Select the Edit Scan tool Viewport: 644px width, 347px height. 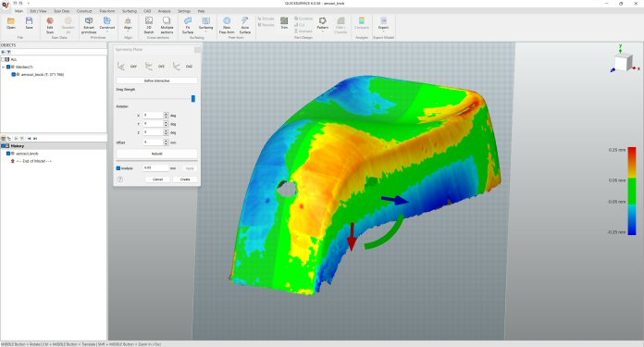point(50,25)
